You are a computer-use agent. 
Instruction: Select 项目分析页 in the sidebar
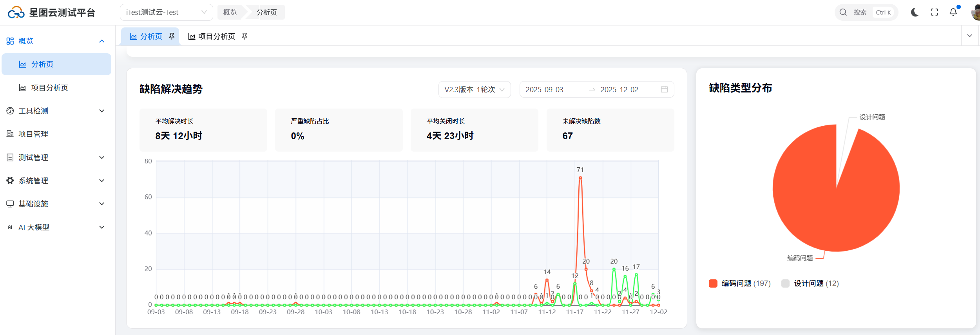(50, 88)
